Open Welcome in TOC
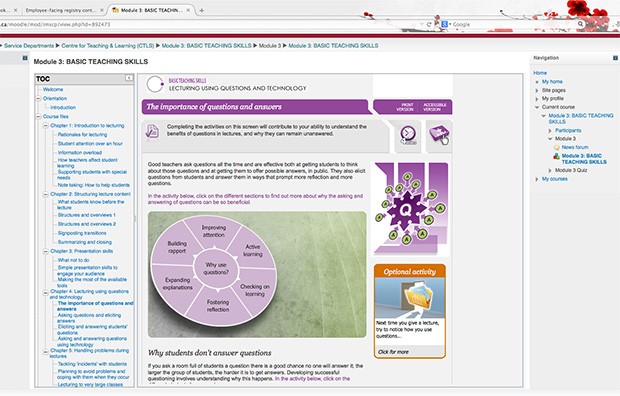Screen dimensions: 620x396 coord(53,89)
